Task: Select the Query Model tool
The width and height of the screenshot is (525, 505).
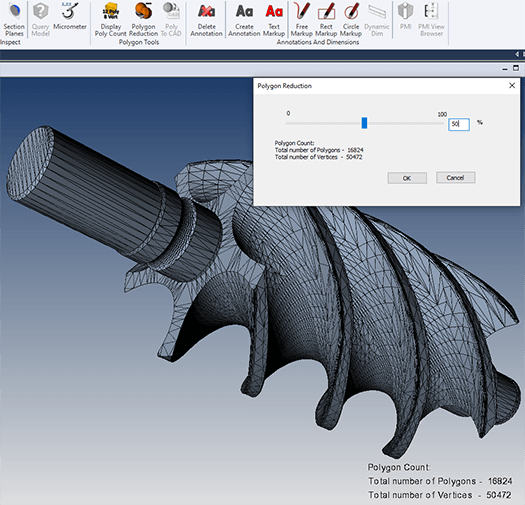Action: click(41, 19)
